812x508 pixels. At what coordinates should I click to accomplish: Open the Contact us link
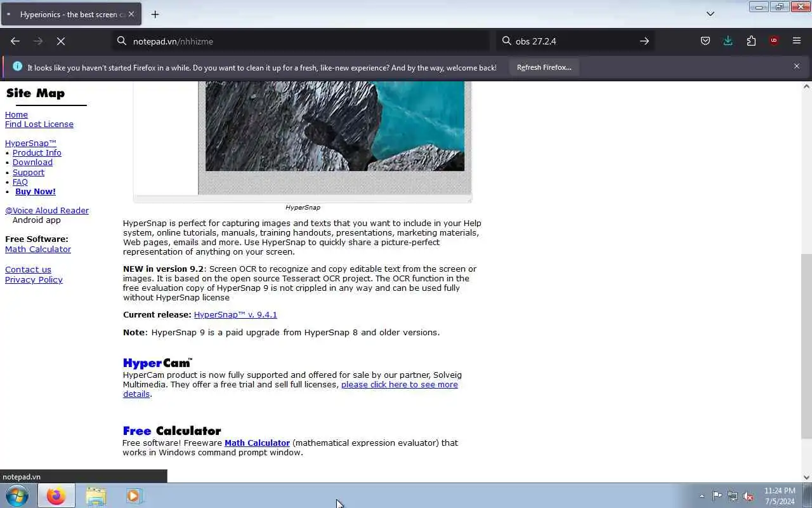click(x=28, y=270)
